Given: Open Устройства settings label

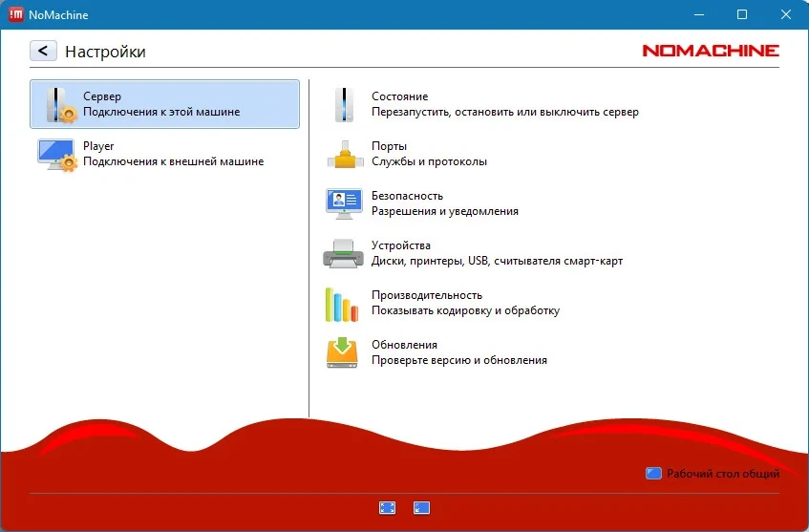Looking at the screenshot, I should click(x=401, y=245).
